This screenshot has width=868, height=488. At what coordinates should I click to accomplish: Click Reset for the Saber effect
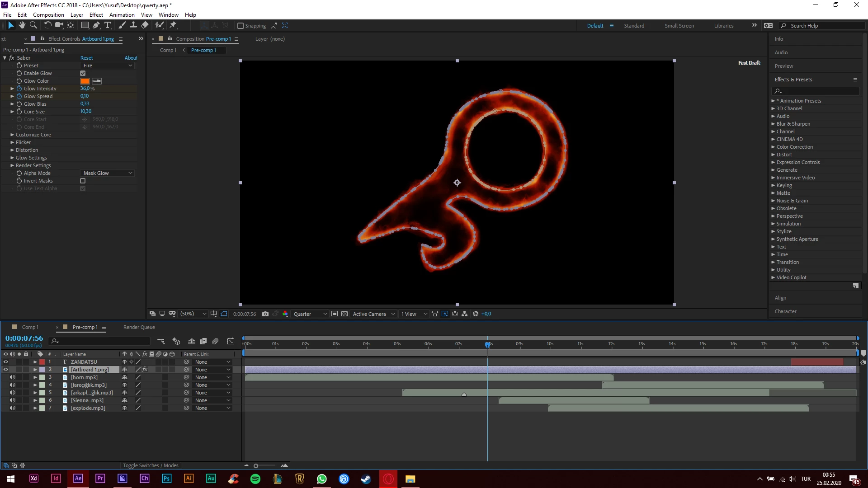(86, 58)
